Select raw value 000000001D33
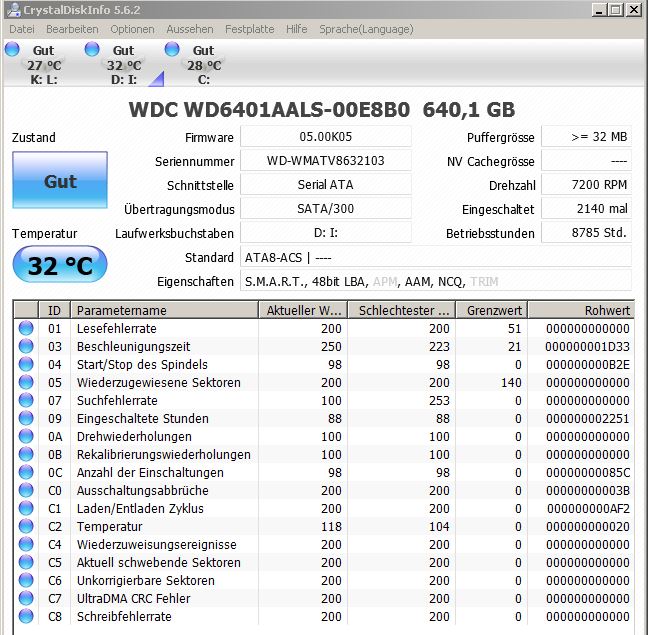648x635 pixels. pyautogui.click(x=587, y=347)
